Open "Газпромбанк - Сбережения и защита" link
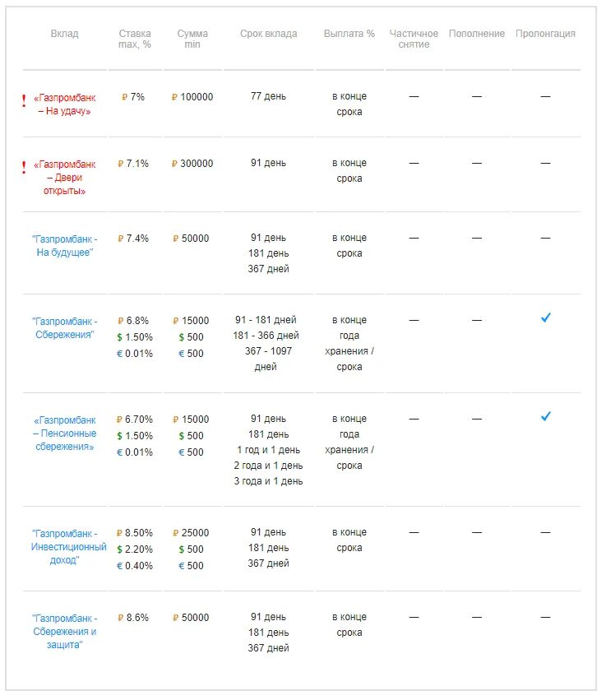The height and width of the screenshot is (700, 606). 64,632
